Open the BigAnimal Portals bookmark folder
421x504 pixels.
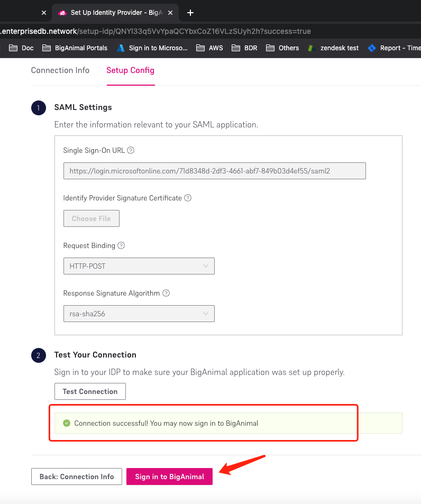click(x=75, y=48)
